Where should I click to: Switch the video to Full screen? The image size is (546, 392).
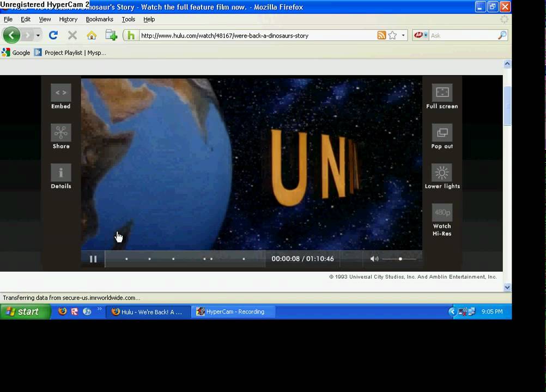click(x=442, y=93)
